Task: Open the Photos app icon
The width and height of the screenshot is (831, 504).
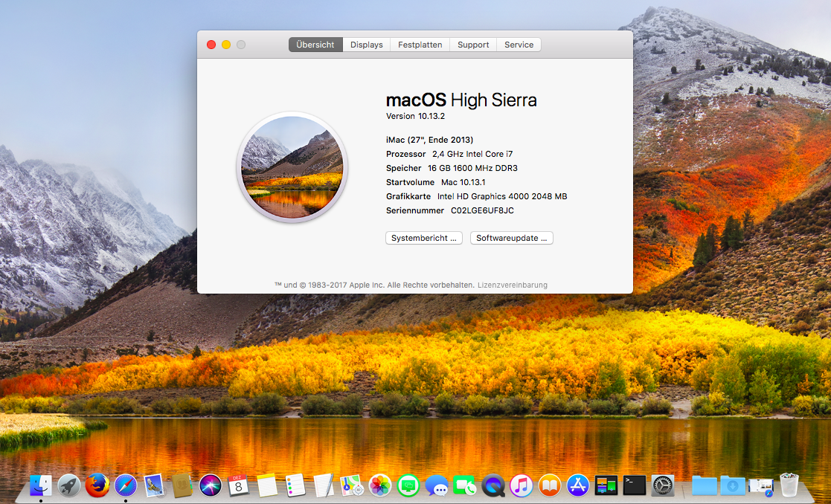Action: pyautogui.click(x=380, y=485)
